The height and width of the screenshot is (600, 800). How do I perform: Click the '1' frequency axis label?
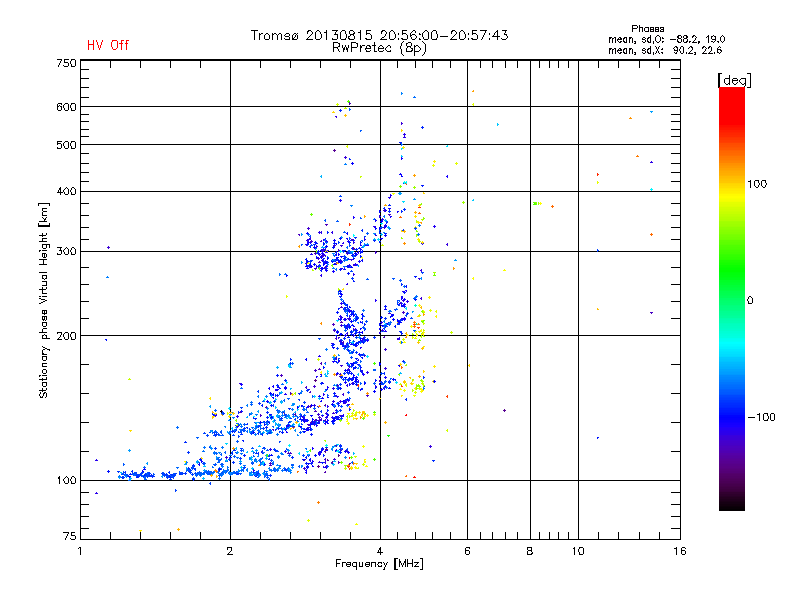click(x=80, y=551)
